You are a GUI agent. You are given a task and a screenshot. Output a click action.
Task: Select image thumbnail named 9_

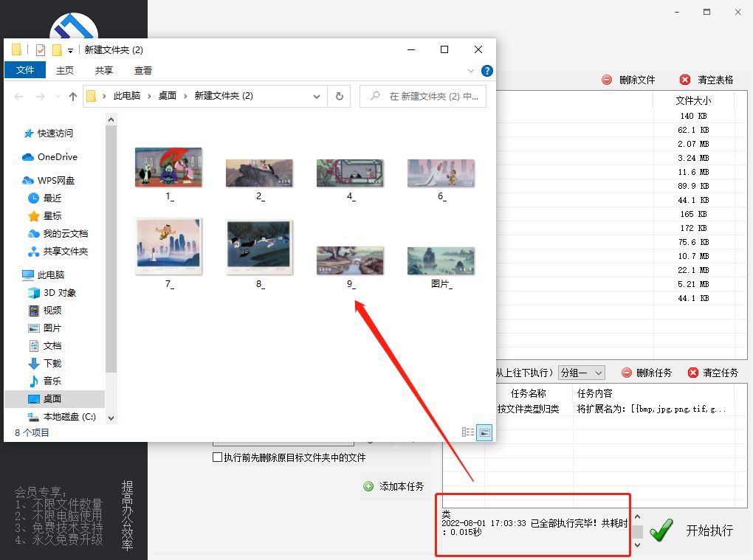point(350,260)
